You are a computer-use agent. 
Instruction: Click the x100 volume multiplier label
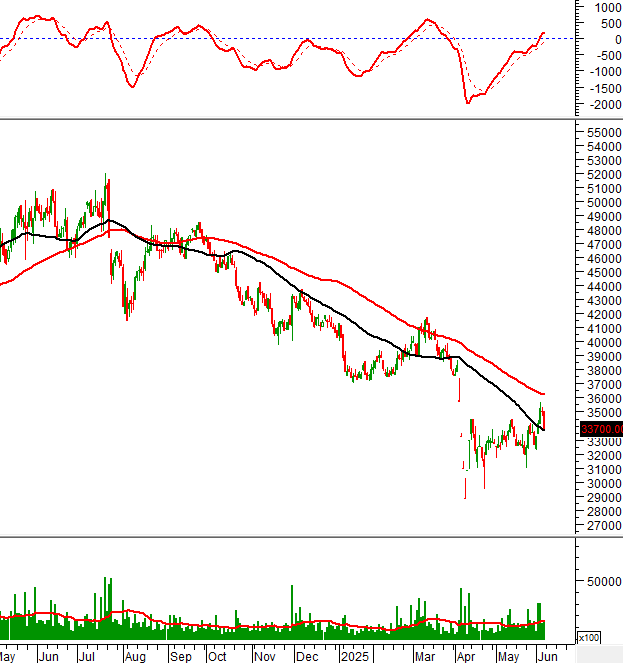(x=591, y=637)
